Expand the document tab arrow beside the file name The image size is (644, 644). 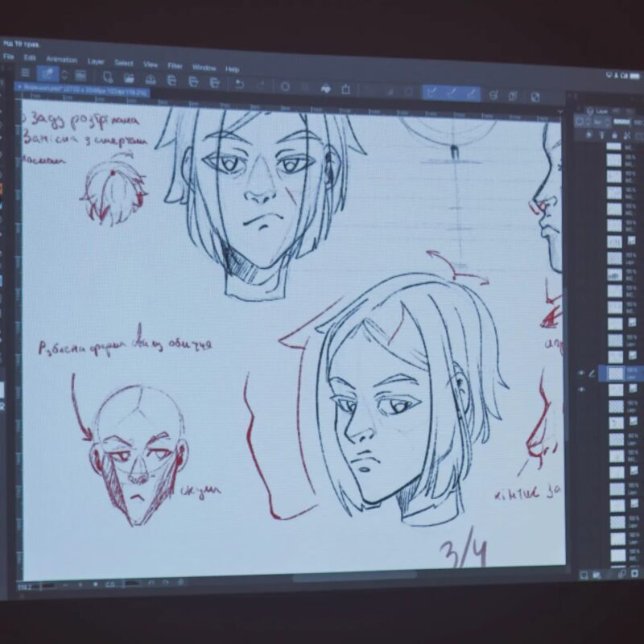tap(19, 85)
